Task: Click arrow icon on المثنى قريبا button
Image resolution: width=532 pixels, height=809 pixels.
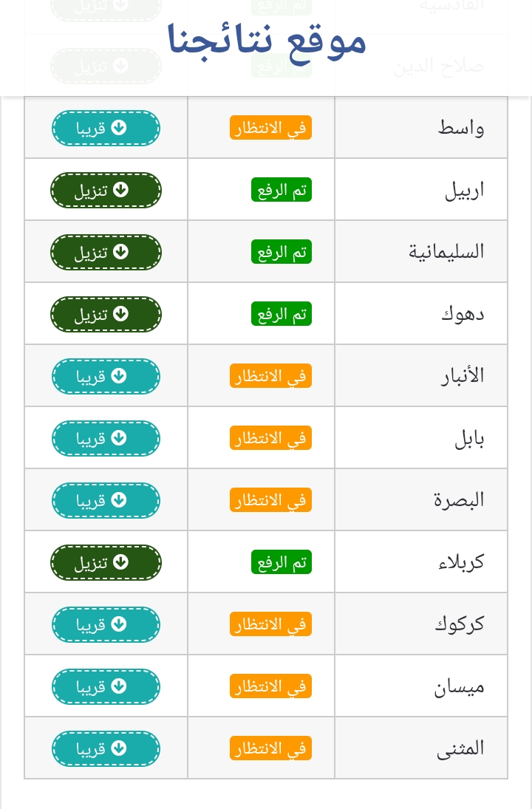Action: click(119, 748)
